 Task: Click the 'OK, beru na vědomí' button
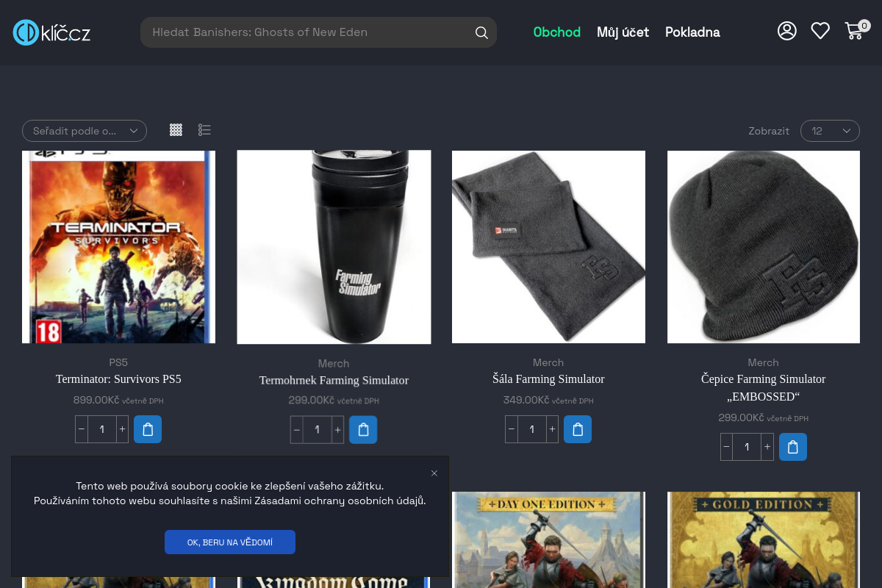230,542
